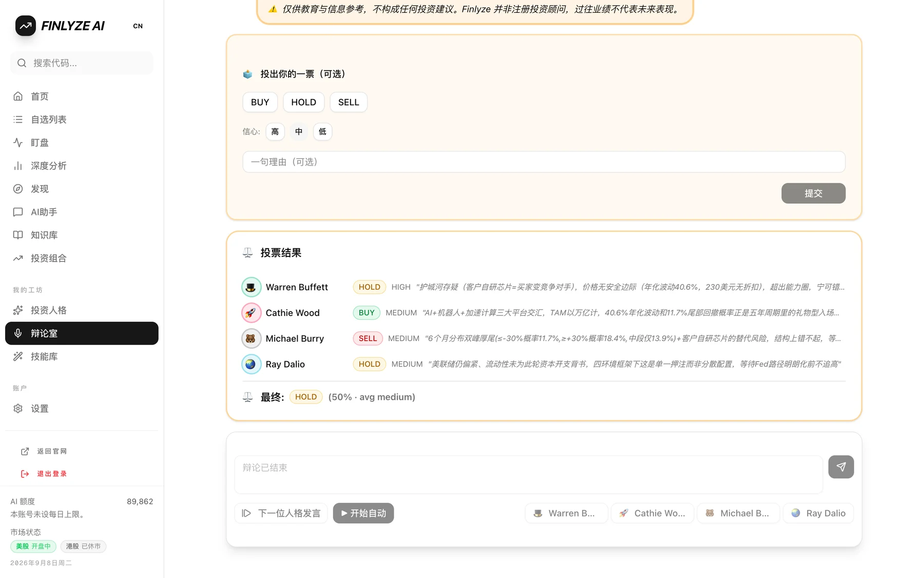924x578 pixels.
Task: Open 知识库 in the sidebar
Action: (x=82, y=235)
